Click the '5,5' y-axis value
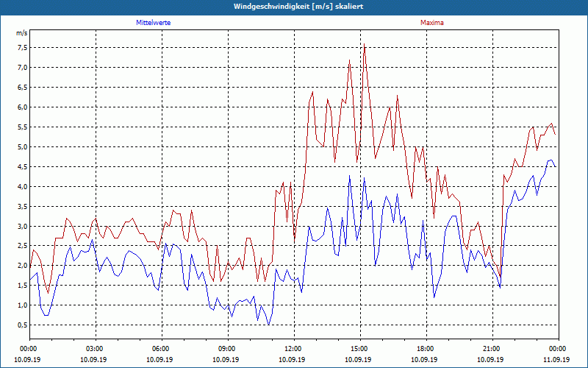Screen dimensions: 588x368 (x=22, y=127)
